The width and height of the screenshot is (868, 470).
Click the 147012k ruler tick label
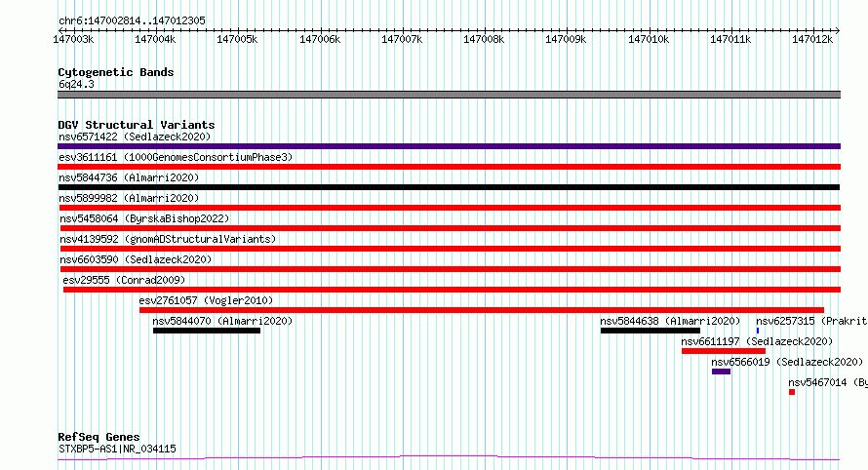[x=812, y=40]
